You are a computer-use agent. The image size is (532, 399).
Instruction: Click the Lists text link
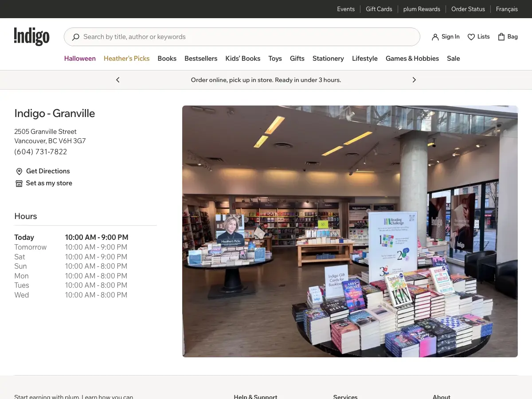coord(484,37)
